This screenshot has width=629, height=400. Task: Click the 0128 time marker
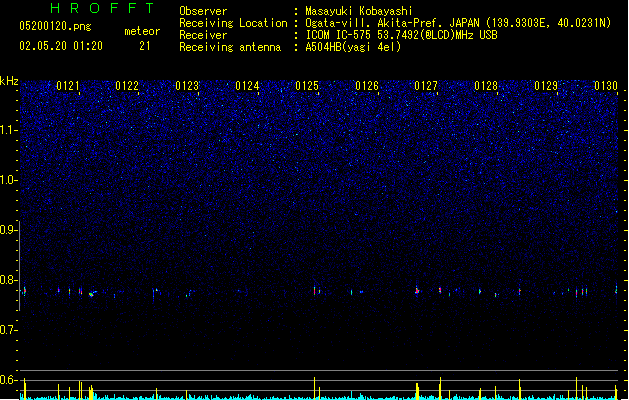coord(486,86)
